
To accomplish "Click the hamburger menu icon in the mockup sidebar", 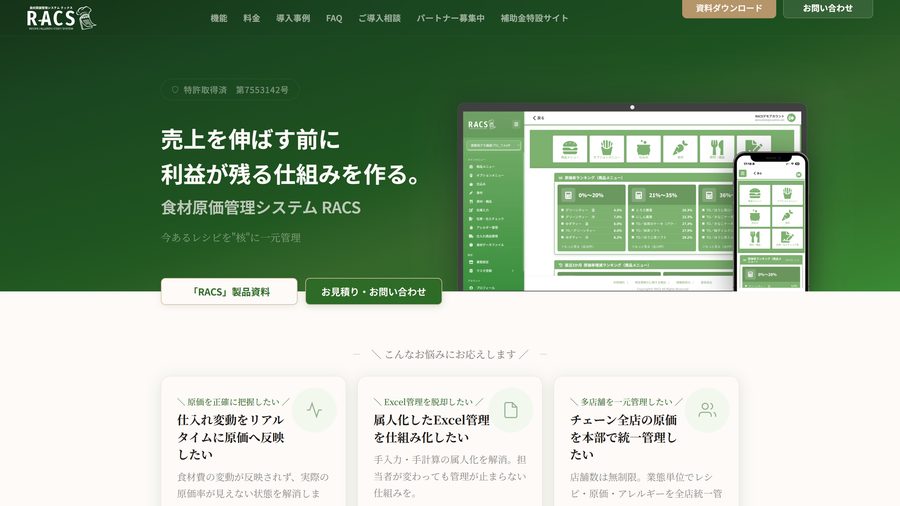I will pos(516,124).
